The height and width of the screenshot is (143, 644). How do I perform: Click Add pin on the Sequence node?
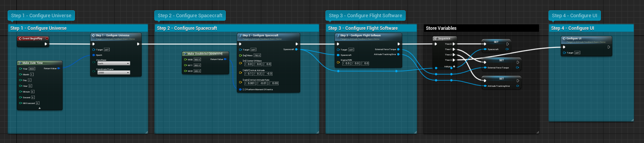[x=450, y=67]
